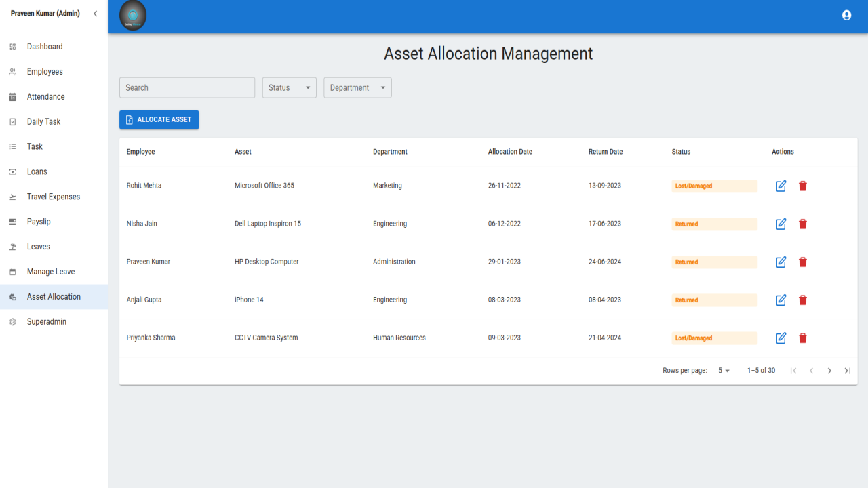
Task: Jump to last page of allocations
Action: click(x=847, y=371)
